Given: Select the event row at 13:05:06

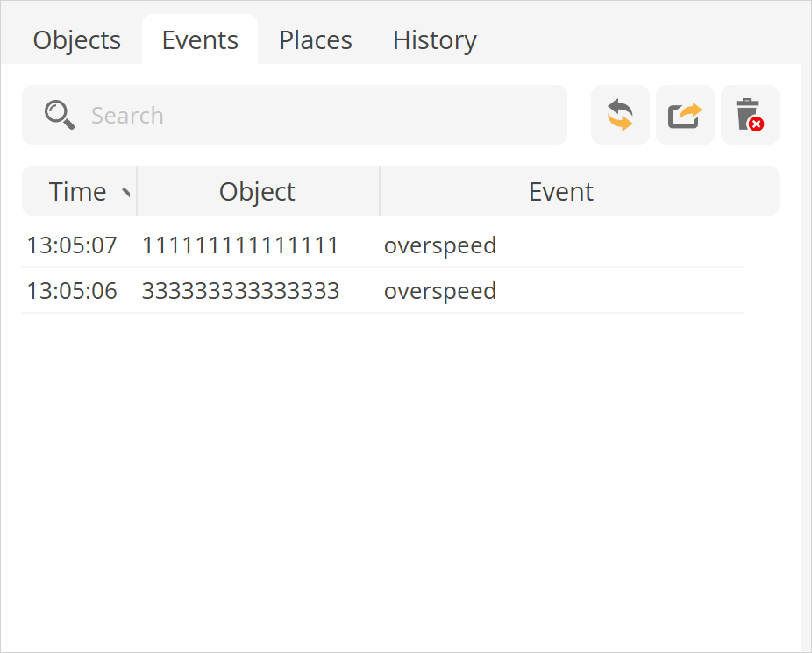Looking at the screenshot, I should pos(72,291).
